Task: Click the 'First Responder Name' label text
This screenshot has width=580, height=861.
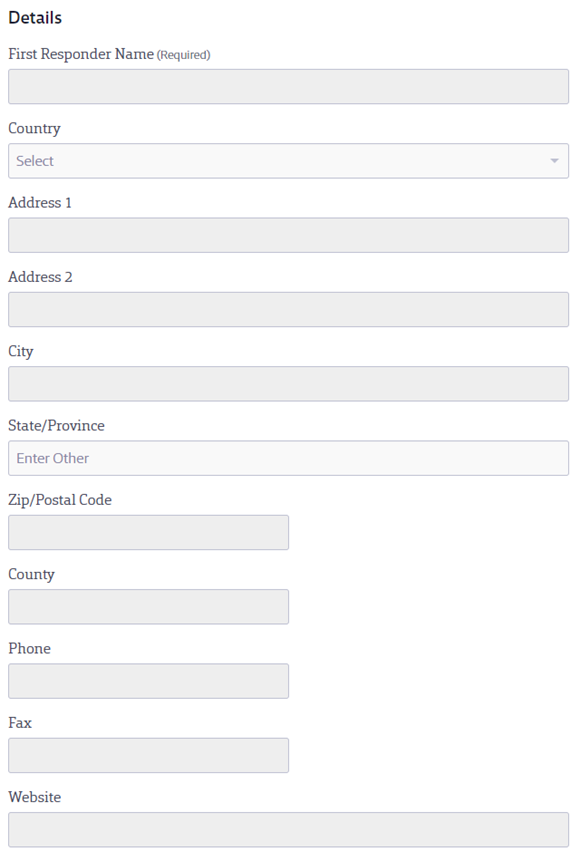Action: (81, 54)
